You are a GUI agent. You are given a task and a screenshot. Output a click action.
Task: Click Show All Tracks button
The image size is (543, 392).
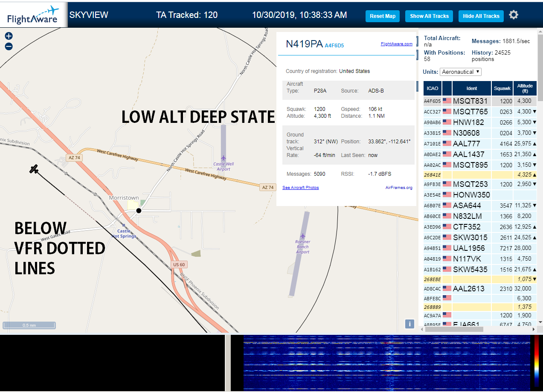429,16
